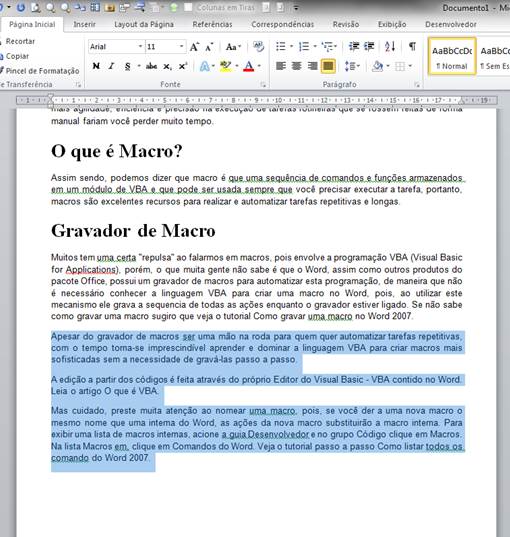The height and width of the screenshot is (537, 510).
Task: Click the undo icon in quick access toolbar
Action: [21, 7]
